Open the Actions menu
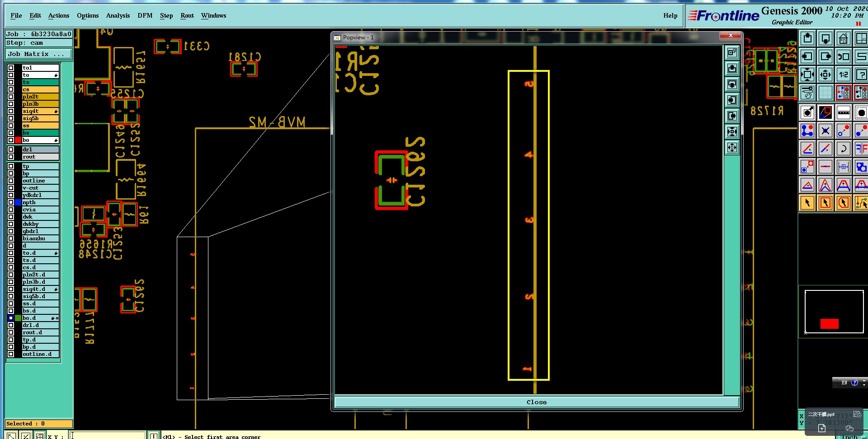This screenshot has width=868, height=439. (59, 15)
